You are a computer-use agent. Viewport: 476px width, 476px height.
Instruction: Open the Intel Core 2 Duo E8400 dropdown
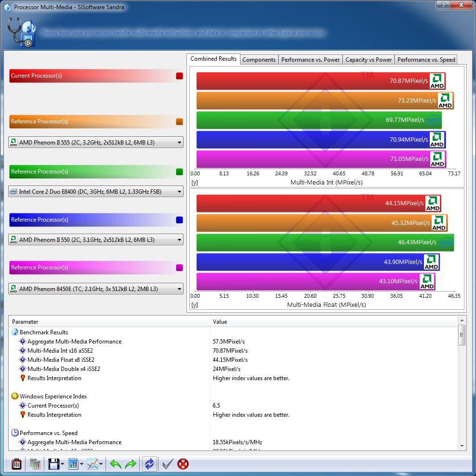(x=95, y=192)
